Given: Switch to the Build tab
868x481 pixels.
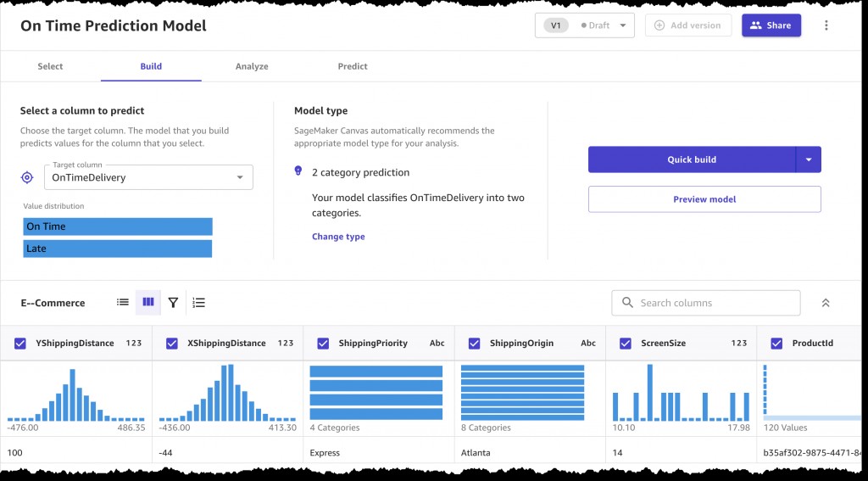Looking at the screenshot, I should [151, 66].
